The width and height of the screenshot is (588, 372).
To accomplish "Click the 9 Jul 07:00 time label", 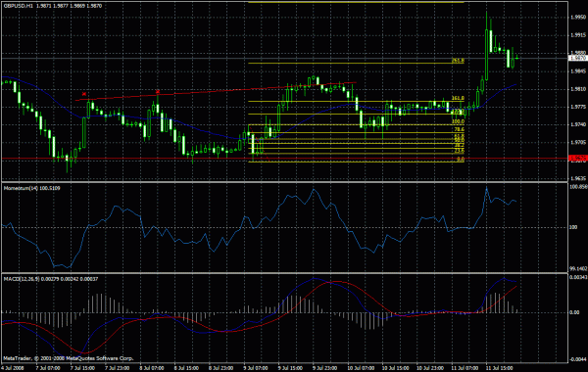I will click(256, 368).
